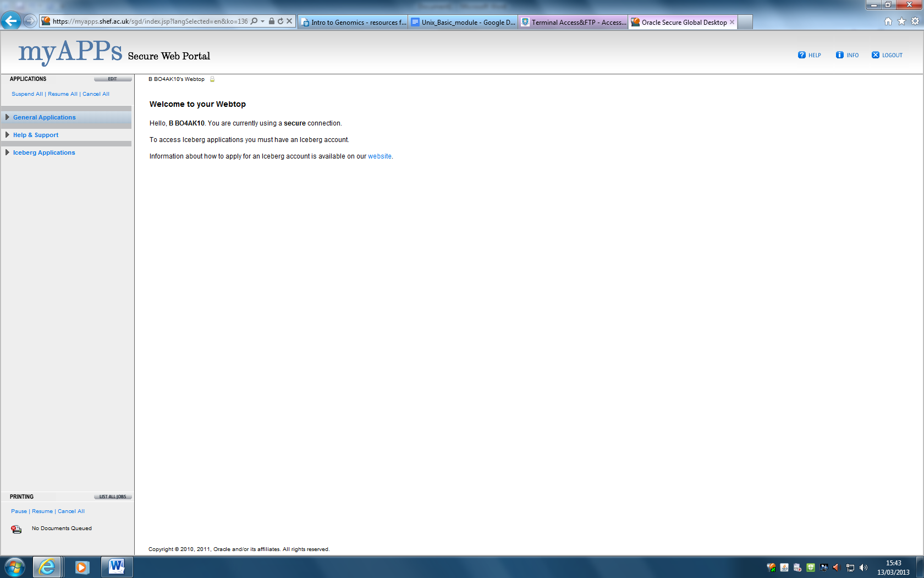Click the browser back arrow button

(x=10, y=21)
